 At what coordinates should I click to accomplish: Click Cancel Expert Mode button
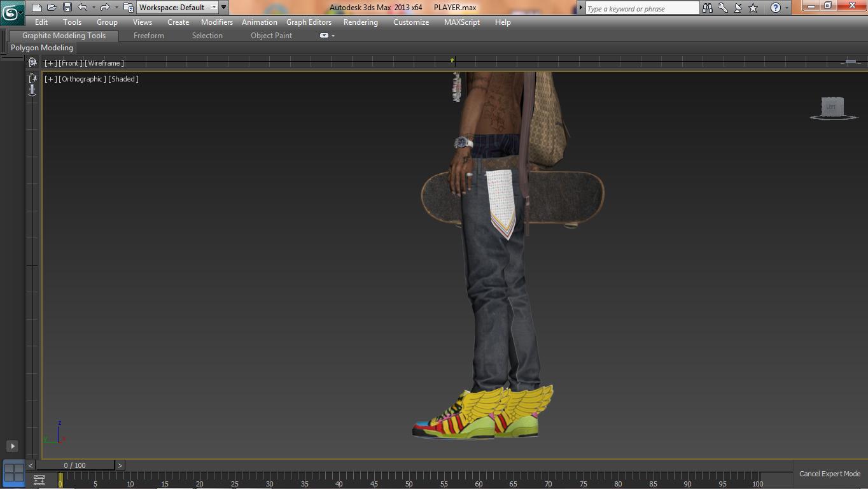tap(829, 474)
